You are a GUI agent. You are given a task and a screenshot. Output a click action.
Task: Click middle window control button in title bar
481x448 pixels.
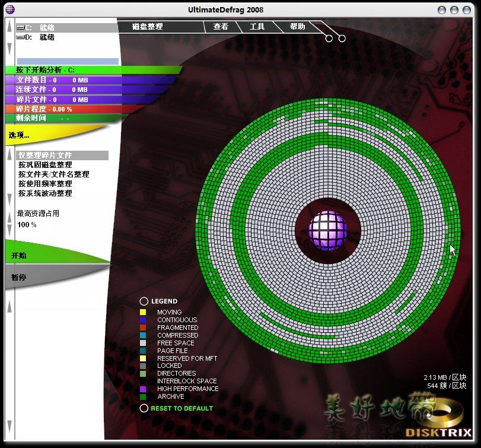pyautogui.click(x=454, y=10)
